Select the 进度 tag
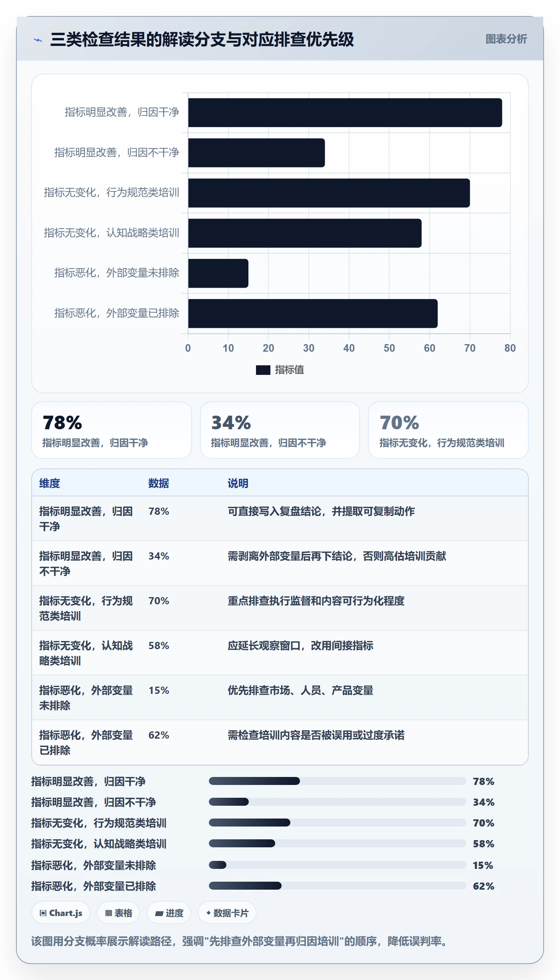This screenshot has width=560, height=980. pyautogui.click(x=169, y=913)
